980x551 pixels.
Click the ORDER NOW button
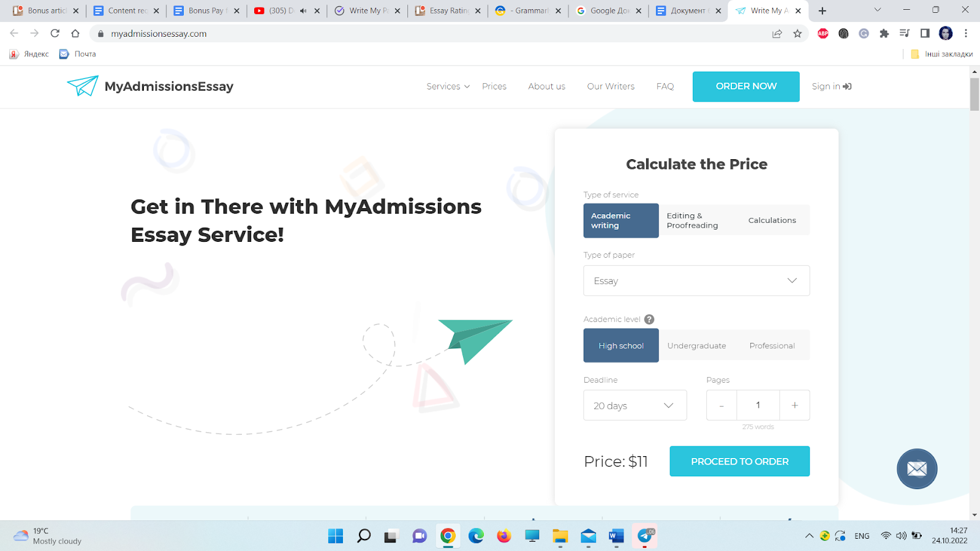(x=746, y=86)
